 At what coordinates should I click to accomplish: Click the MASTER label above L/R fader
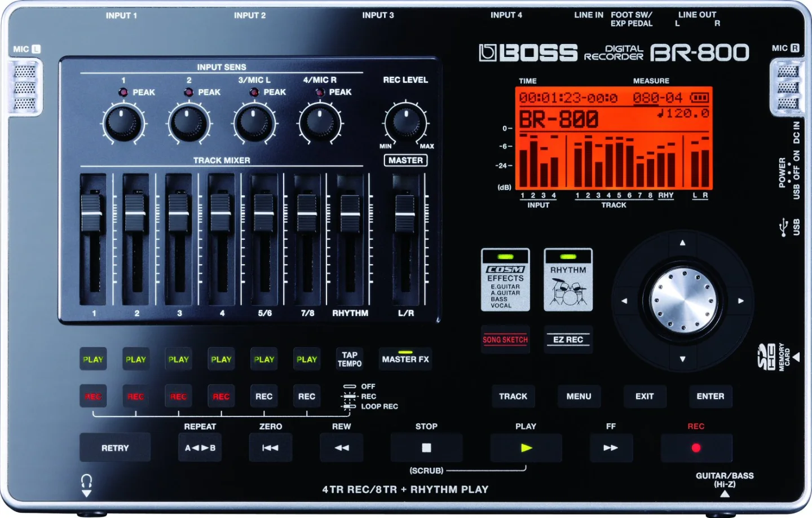(x=405, y=160)
